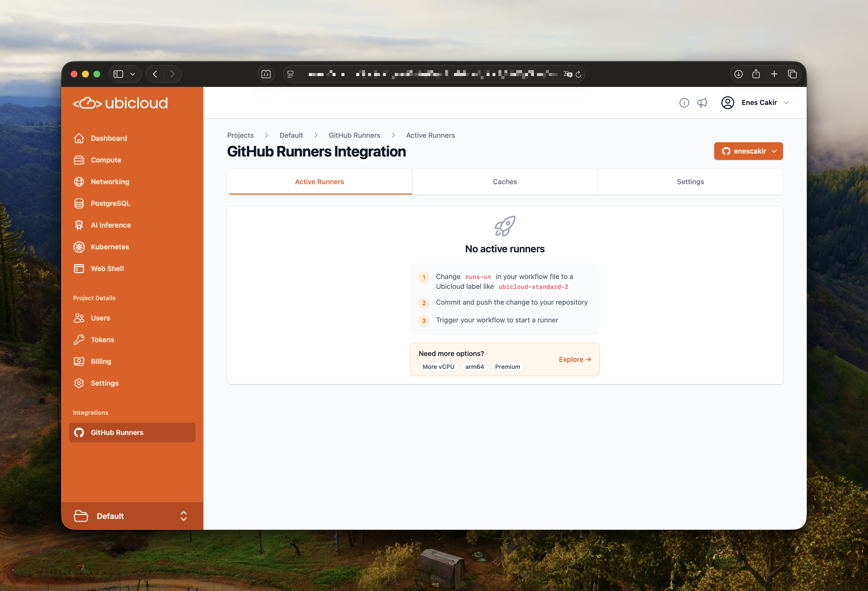Select Compute in the sidebar

[x=106, y=160]
